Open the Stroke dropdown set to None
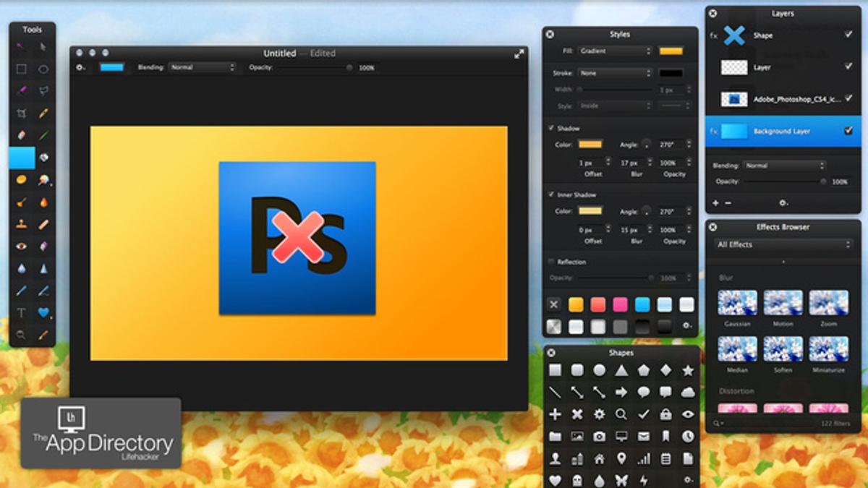The width and height of the screenshot is (868, 488). pos(614,73)
